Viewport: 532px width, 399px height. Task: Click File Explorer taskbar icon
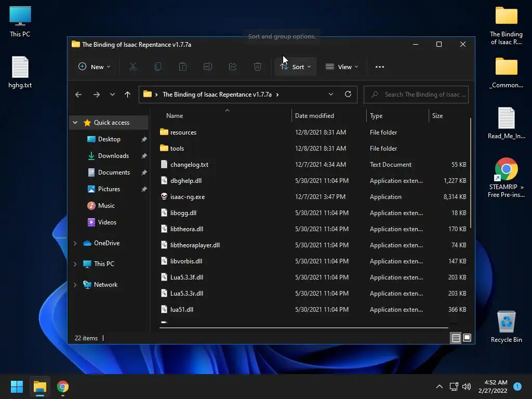click(x=40, y=387)
